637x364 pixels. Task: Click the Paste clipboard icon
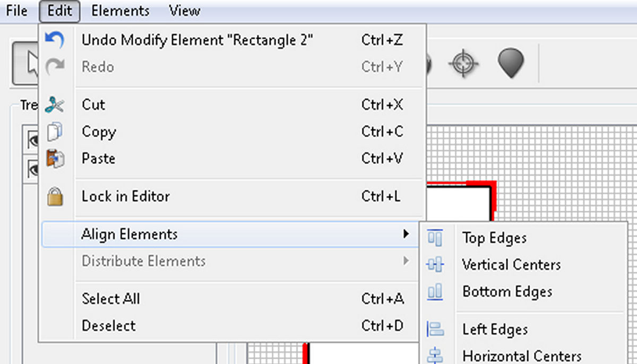click(x=55, y=159)
